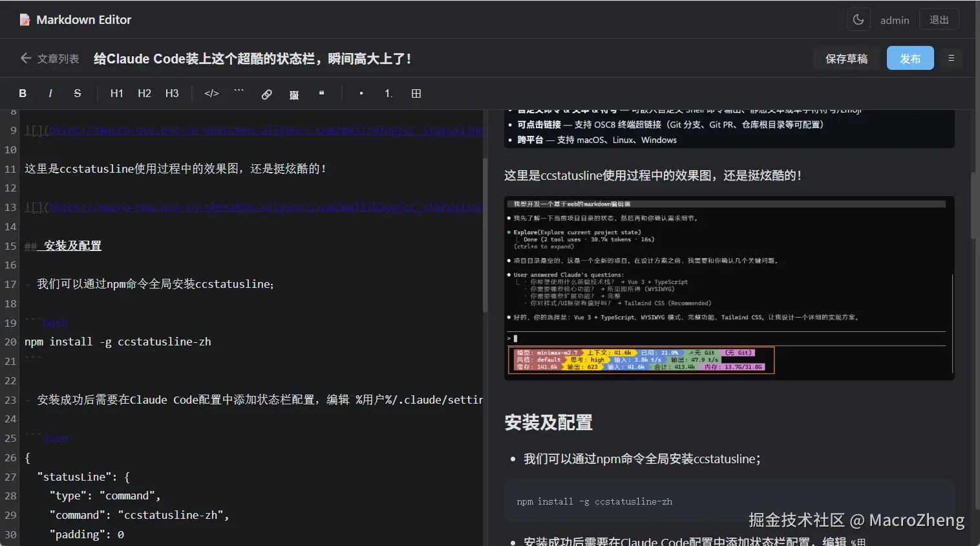Screen dimensions: 980x546
Task: Insert an image
Action: 294,94
